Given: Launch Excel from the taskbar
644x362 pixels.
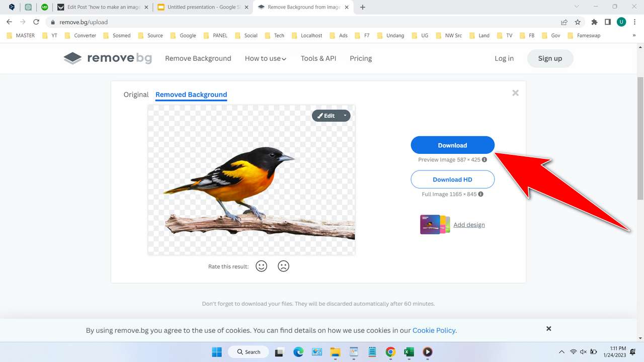Looking at the screenshot, I should (x=409, y=352).
